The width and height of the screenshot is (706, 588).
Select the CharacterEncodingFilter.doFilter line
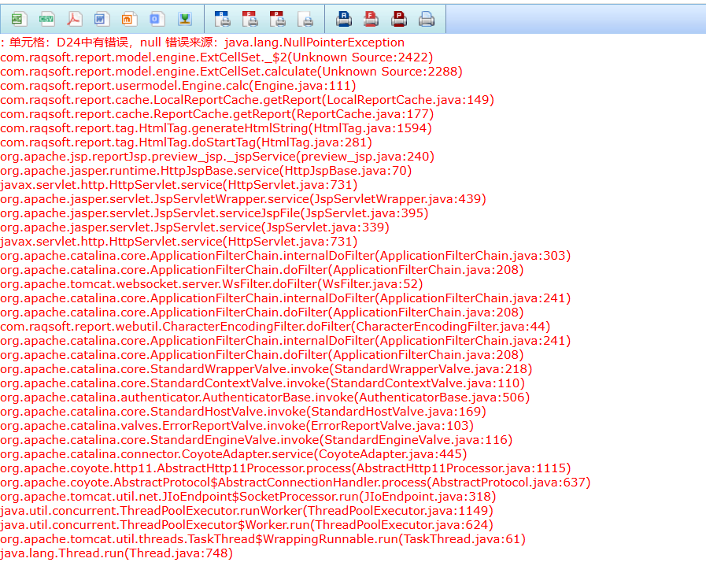pyautogui.click(x=275, y=327)
